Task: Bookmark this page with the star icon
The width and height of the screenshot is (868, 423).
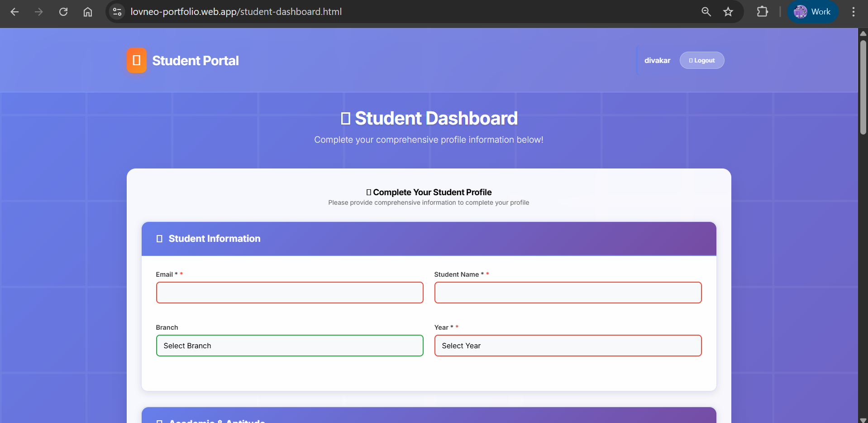Action: (728, 12)
